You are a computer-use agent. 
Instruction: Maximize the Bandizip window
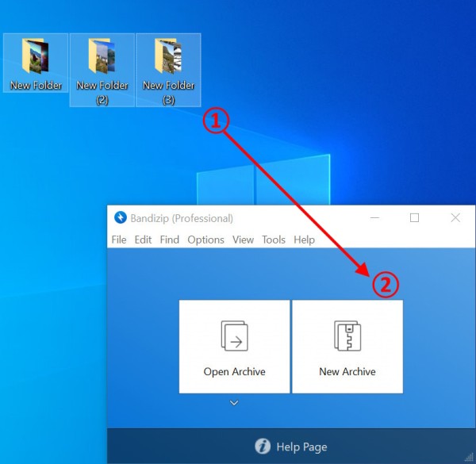point(414,218)
